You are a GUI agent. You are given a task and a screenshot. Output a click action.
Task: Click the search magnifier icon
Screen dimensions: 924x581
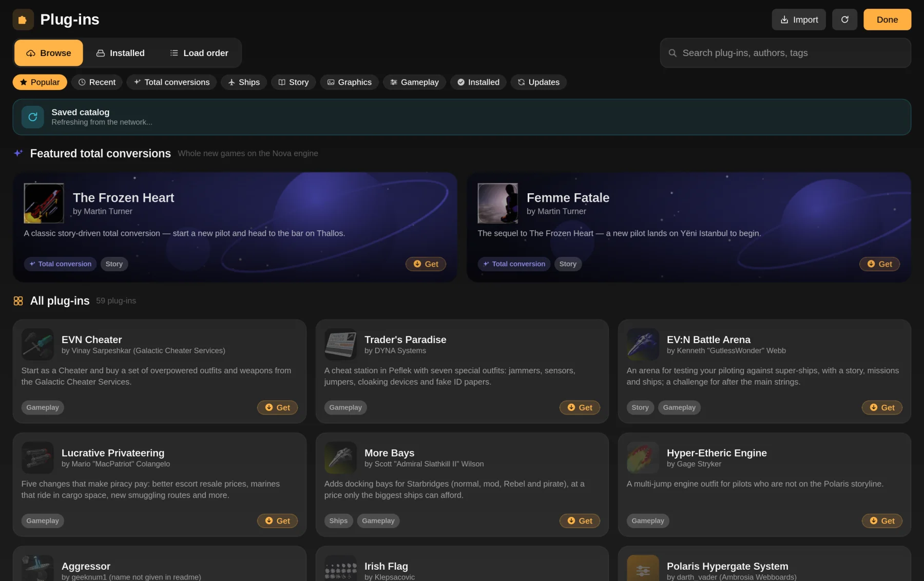pos(672,53)
